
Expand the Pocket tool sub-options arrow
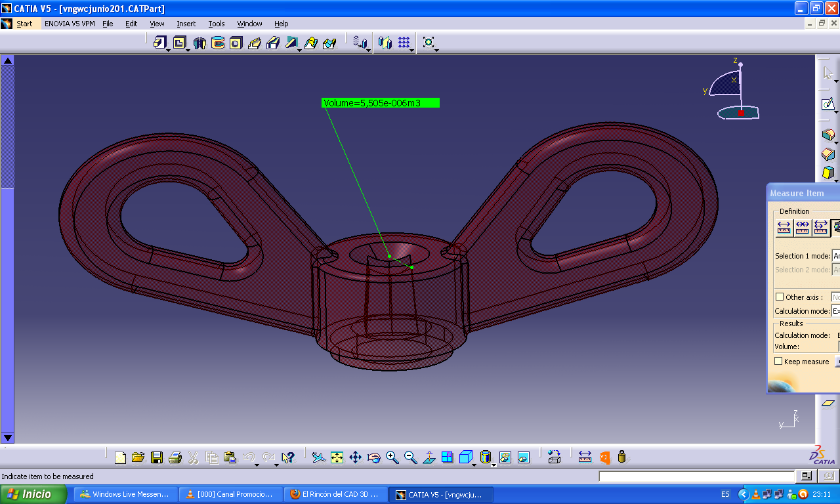point(188,51)
